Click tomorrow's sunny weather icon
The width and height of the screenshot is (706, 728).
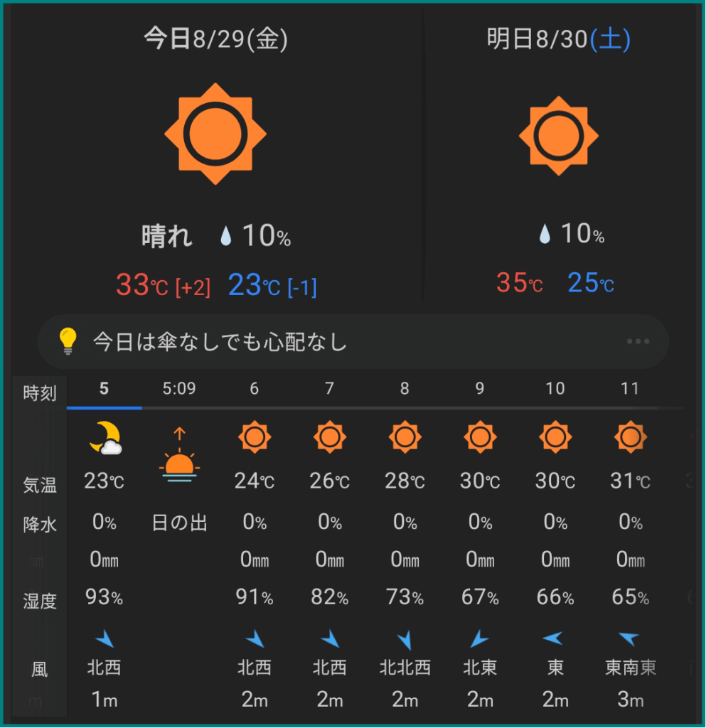click(x=559, y=135)
